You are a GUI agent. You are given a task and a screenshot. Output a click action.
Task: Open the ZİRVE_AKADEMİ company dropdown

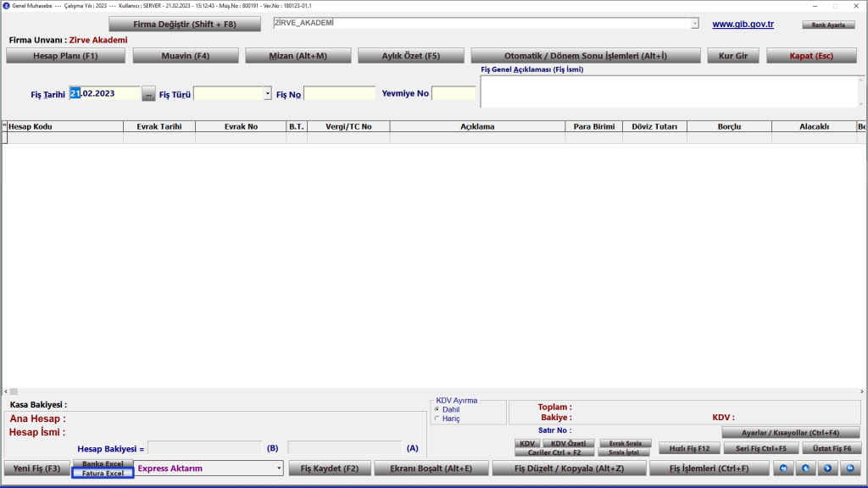point(695,24)
